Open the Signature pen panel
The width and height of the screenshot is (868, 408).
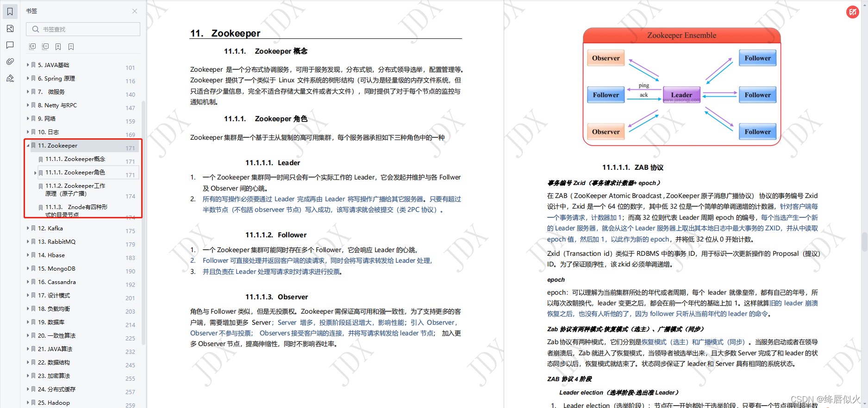tap(10, 78)
